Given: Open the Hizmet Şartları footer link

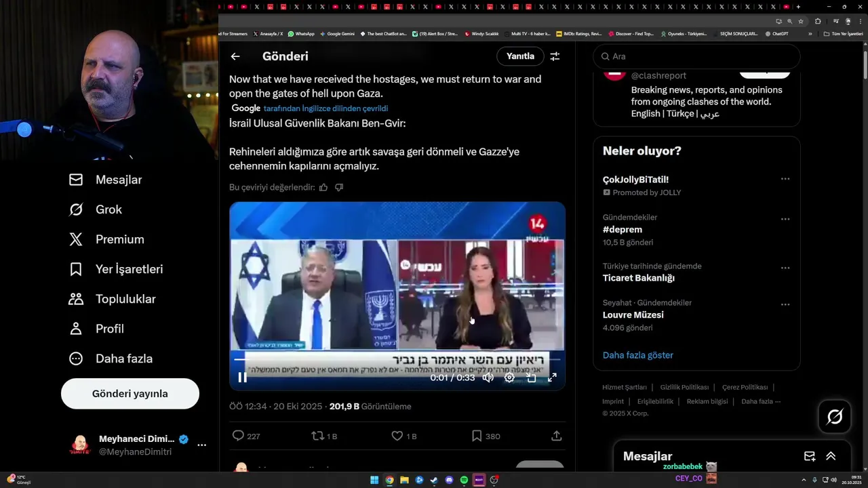Looking at the screenshot, I should [625, 387].
